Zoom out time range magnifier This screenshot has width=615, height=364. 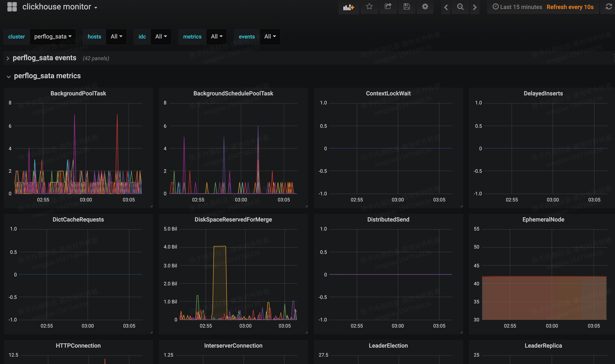460,7
